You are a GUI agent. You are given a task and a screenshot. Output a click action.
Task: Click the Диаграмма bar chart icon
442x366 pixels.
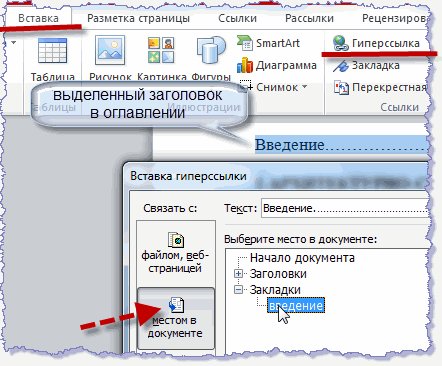pyautogui.click(x=245, y=65)
